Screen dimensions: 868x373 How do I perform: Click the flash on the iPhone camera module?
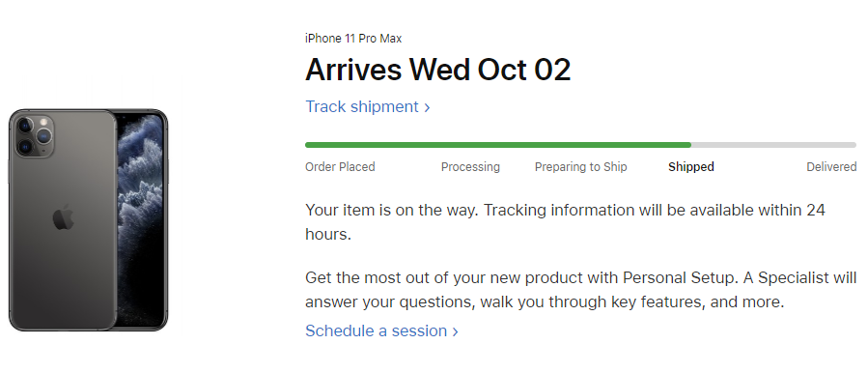(x=43, y=122)
